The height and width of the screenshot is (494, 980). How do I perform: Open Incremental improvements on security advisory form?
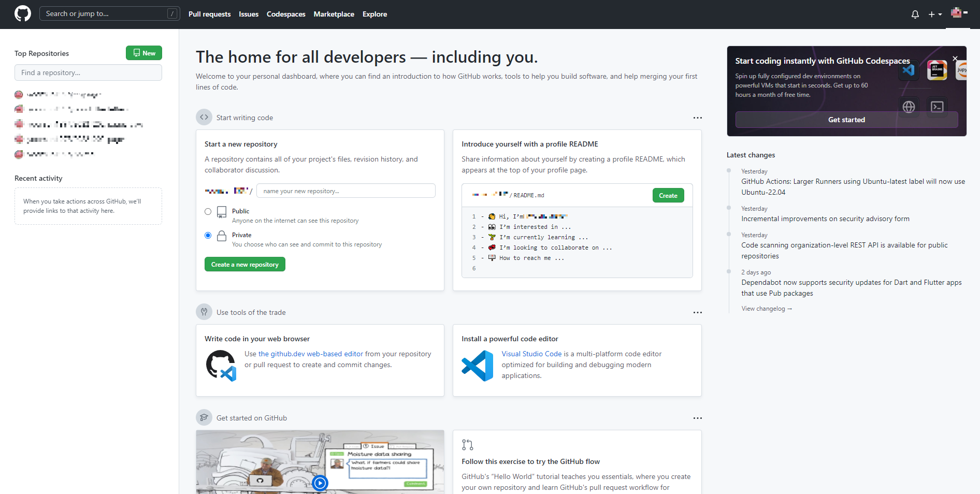(825, 219)
